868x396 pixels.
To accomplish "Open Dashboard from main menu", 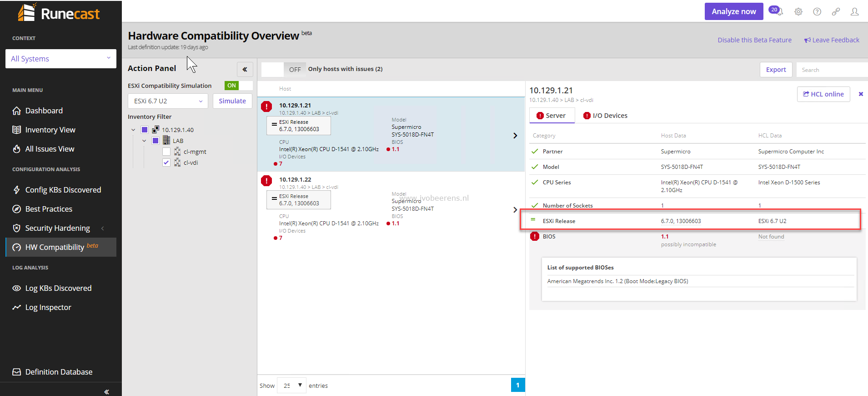I will [44, 111].
